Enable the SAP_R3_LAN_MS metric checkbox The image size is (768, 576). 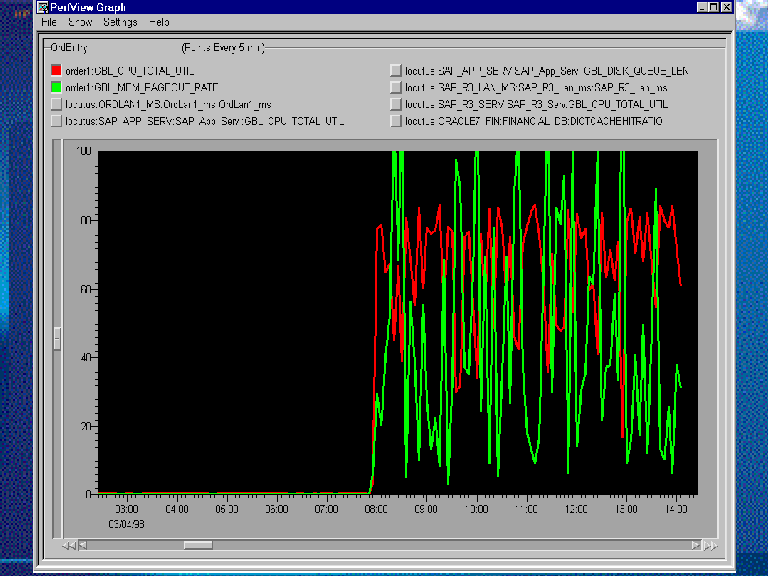tap(396, 87)
